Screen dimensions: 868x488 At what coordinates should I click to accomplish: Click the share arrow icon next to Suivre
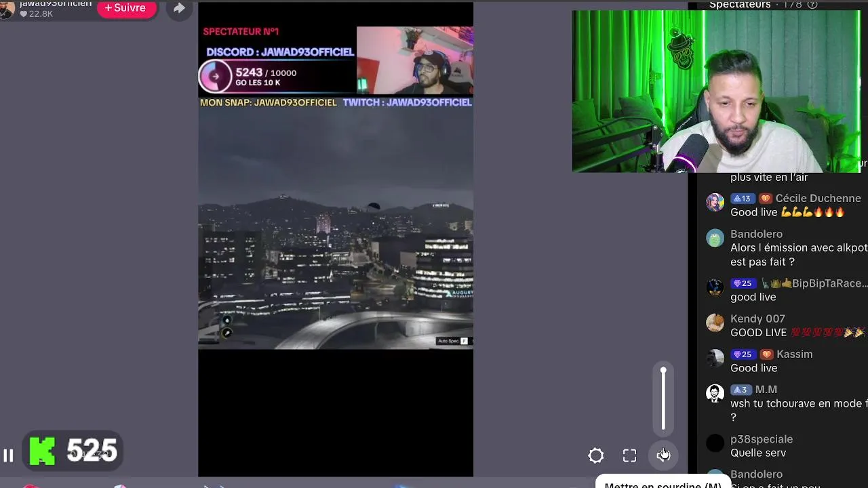(179, 8)
